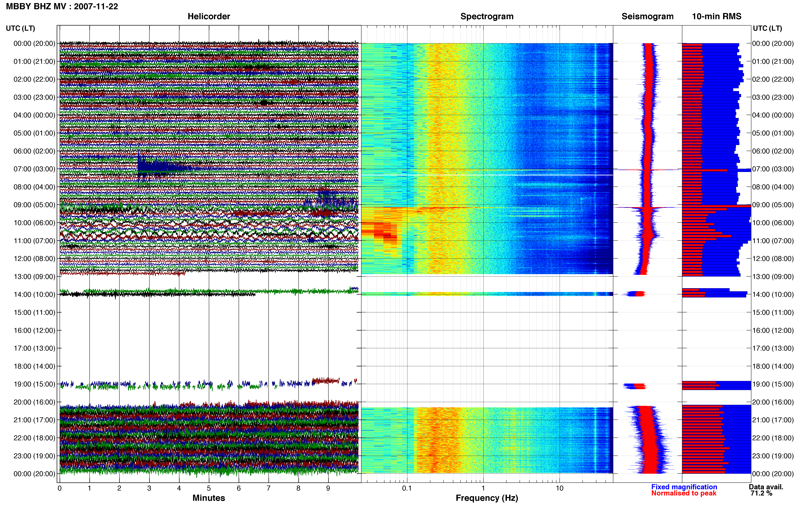Select the Seismogram panel title
Viewport: 812px width, 508px height.
coord(648,16)
